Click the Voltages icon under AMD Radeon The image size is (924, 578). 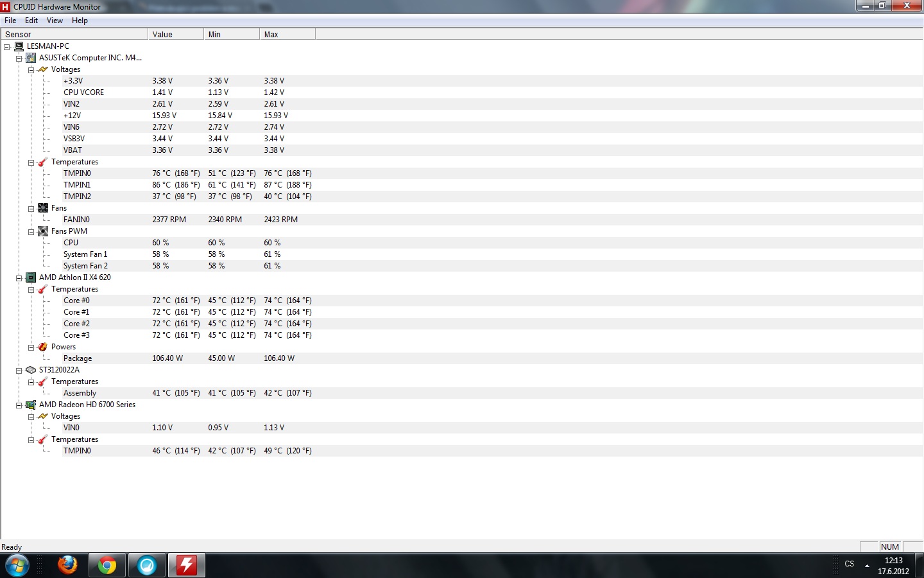click(43, 416)
